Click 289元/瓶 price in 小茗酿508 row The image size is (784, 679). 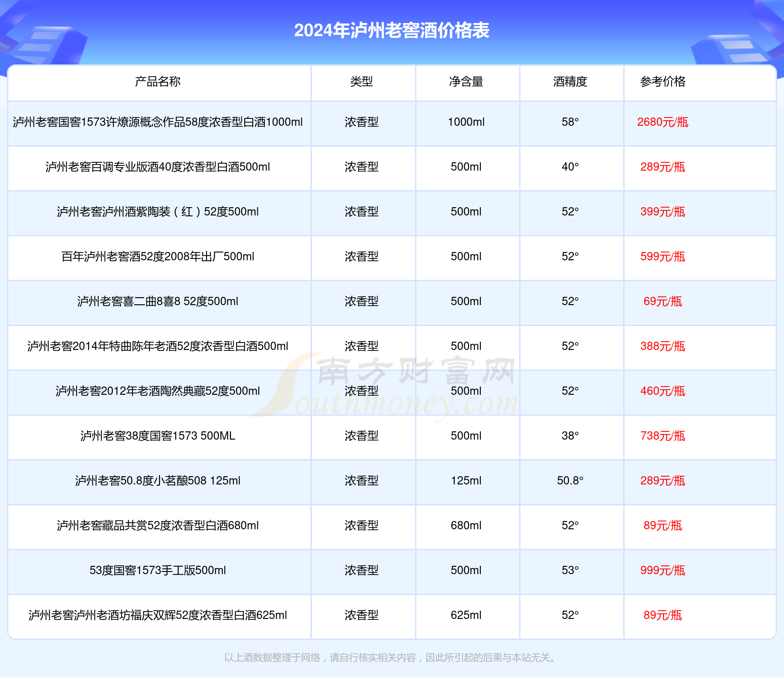tap(662, 481)
